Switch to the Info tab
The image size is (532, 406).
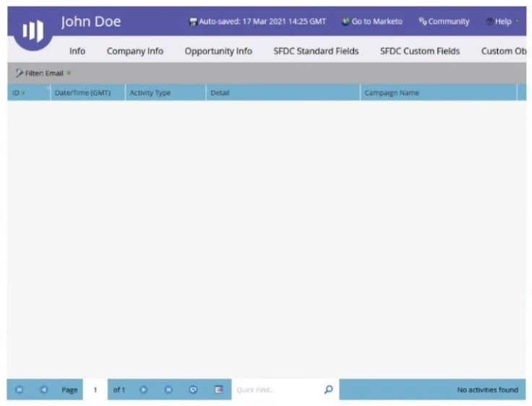(77, 51)
